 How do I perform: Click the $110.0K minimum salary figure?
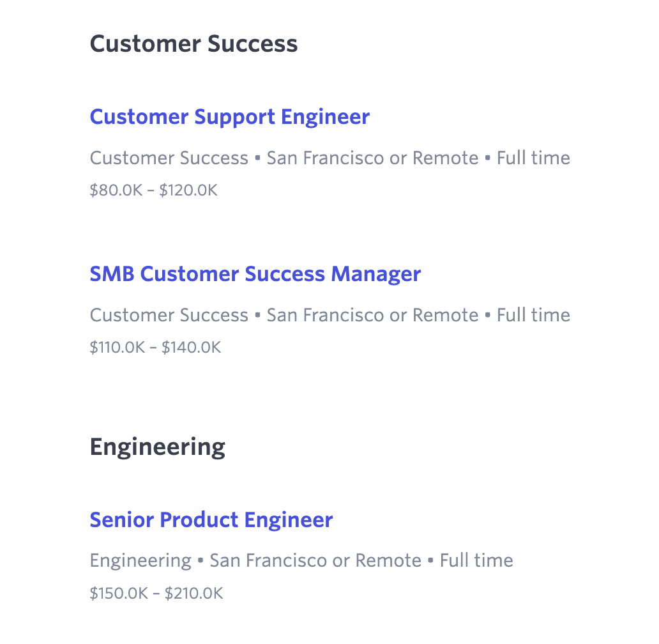[x=117, y=348]
